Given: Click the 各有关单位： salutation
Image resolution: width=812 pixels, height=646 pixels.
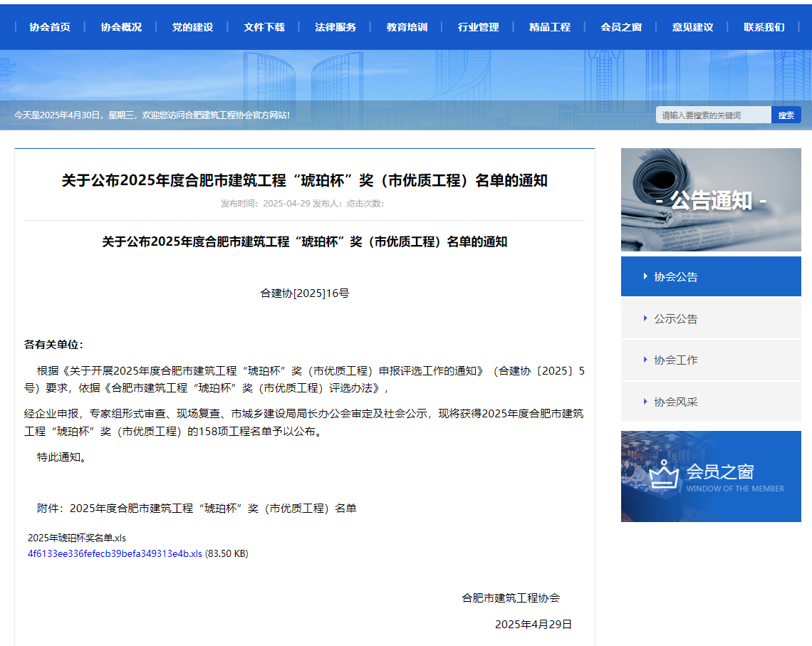Looking at the screenshot, I should pyautogui.click(x=54, y=344).
